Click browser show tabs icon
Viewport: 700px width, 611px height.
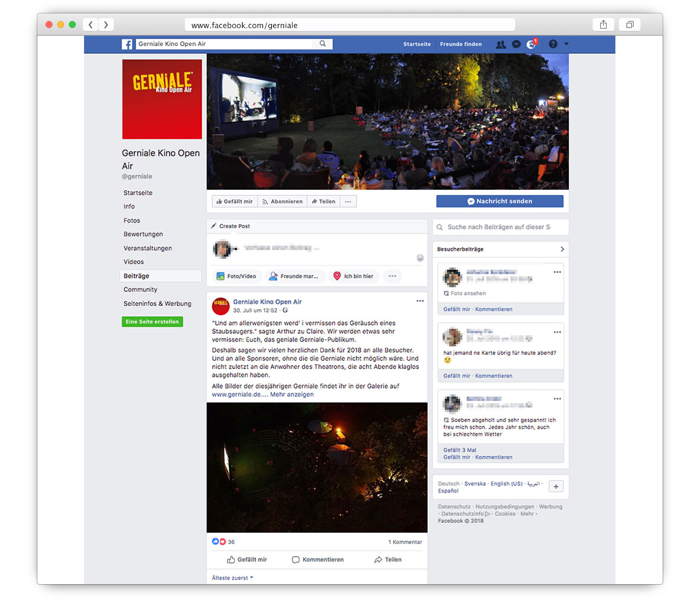click(630, 25)
